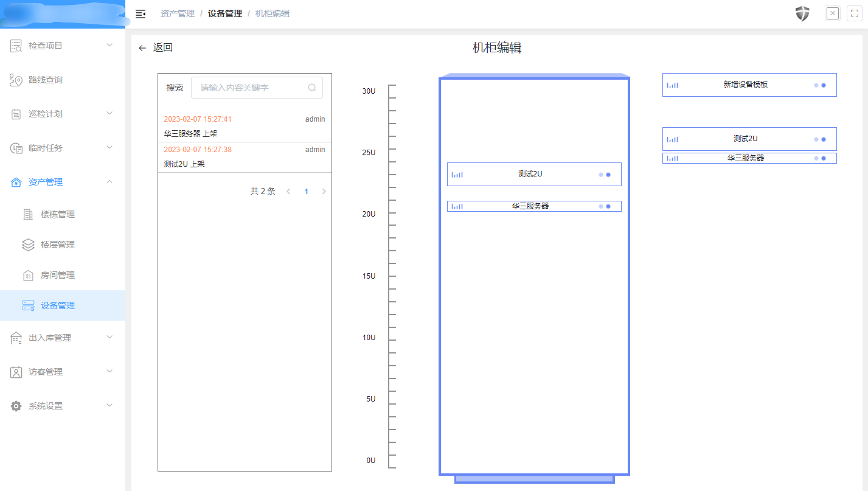Click the 房间管理 room icon
This screenshot has width=868, height=491.
[x=28, y=275]
